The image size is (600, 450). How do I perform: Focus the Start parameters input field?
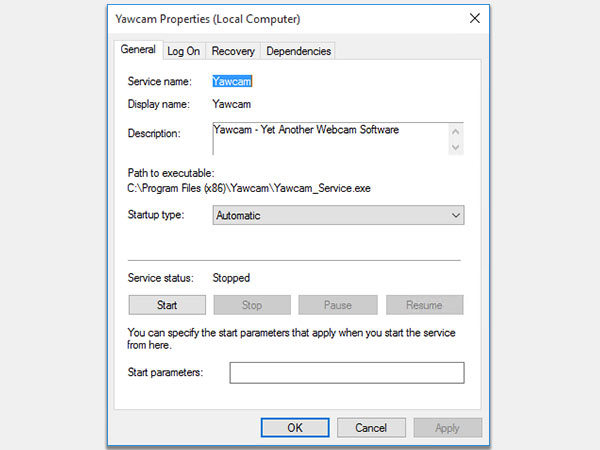pyautogui.click(x=347, y=372)
